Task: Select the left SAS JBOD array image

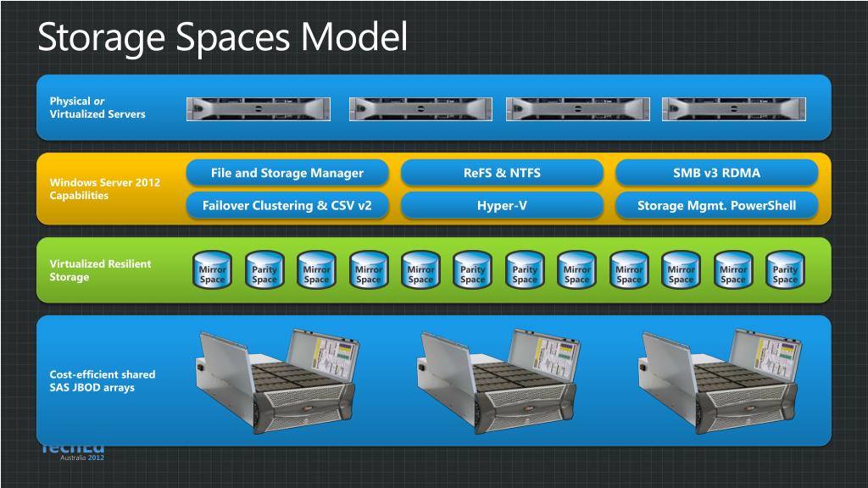Action: point(277,380)
